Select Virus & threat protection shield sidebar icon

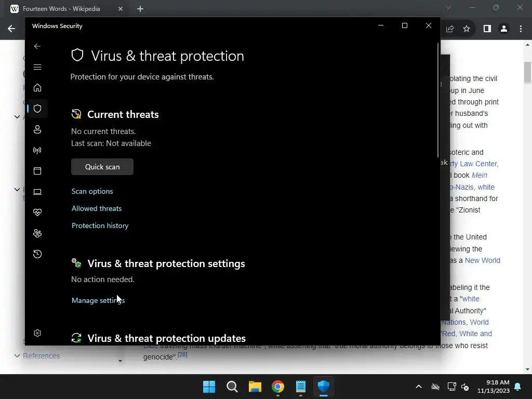pyautogui.click(x=37, y=109)
